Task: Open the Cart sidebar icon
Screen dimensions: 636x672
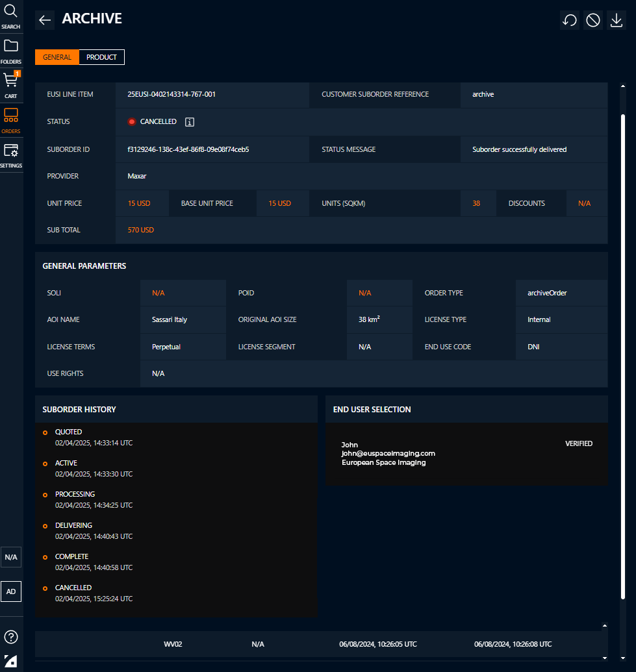Action: (11, 85)
